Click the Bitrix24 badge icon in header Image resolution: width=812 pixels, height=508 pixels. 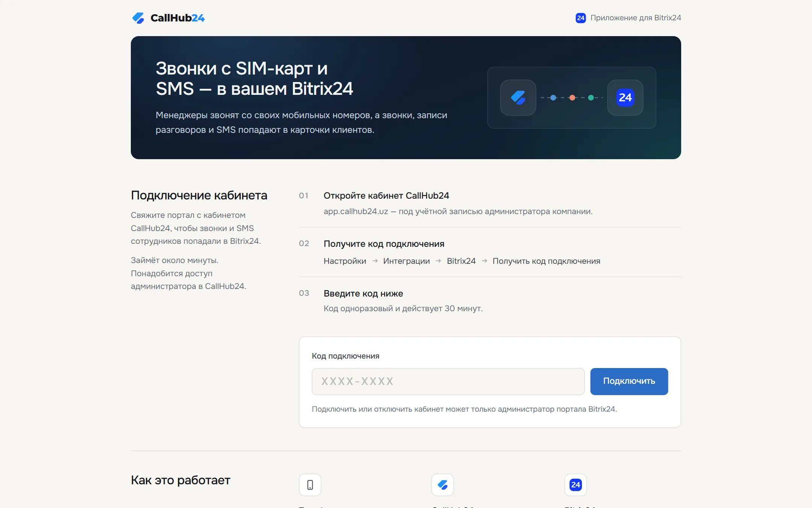[x=580, y=18]
